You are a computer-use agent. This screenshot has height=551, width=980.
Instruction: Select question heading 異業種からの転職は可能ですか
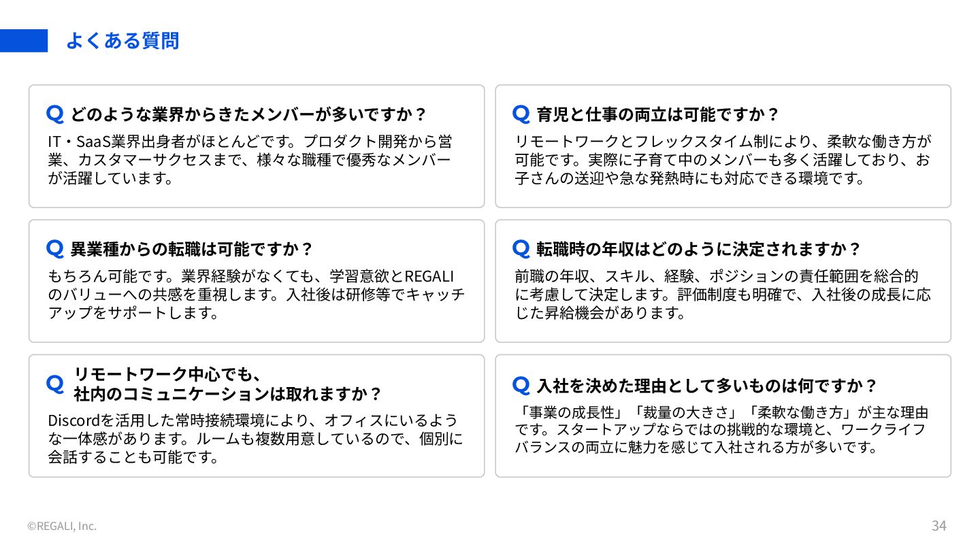[192, 248]
